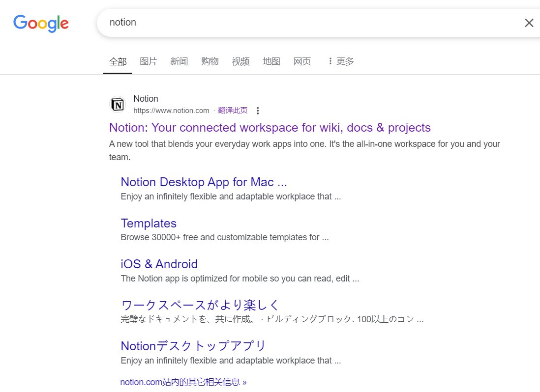Select the 全部 tab
The height and width of the screenshot is (392, 540).
[118, 61]
